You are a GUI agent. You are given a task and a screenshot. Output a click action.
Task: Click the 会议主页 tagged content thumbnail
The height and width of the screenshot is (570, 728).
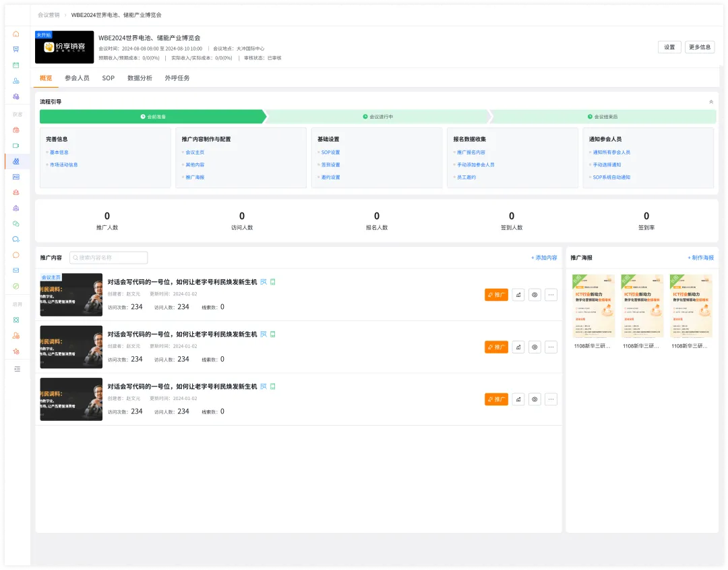(x=71, y=295)
